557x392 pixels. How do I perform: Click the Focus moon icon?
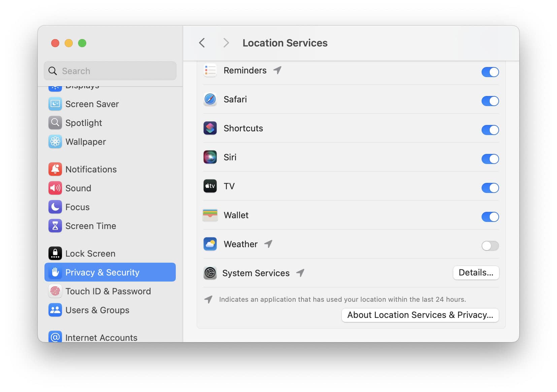(x=55, y=207)
